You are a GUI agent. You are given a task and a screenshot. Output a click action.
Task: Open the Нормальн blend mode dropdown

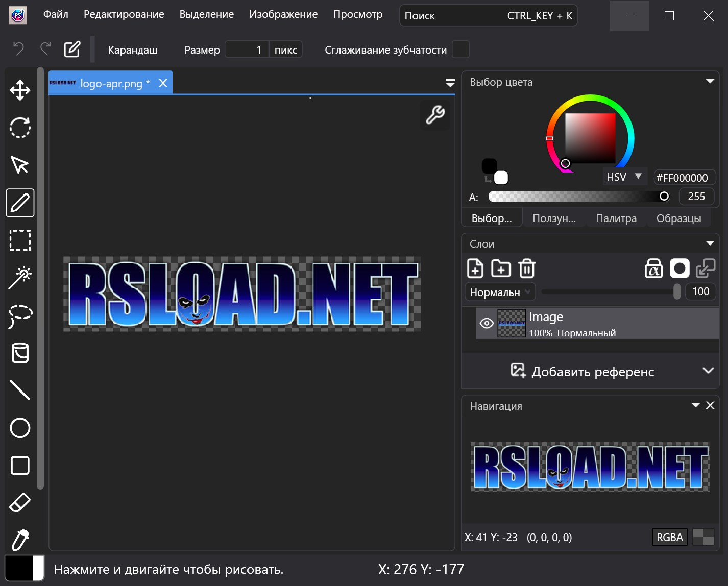pyautogui.click(x=500, y=292)
